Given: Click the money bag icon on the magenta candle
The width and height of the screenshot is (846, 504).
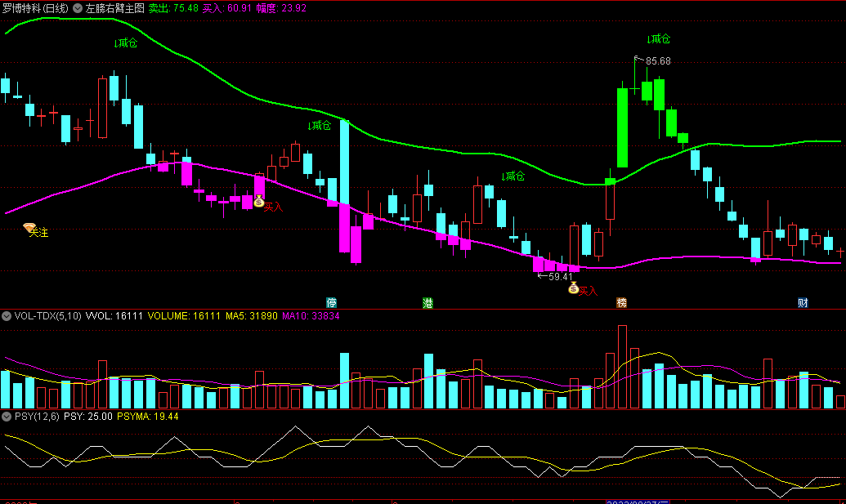Looking at the screenshot, I should 259,202.
